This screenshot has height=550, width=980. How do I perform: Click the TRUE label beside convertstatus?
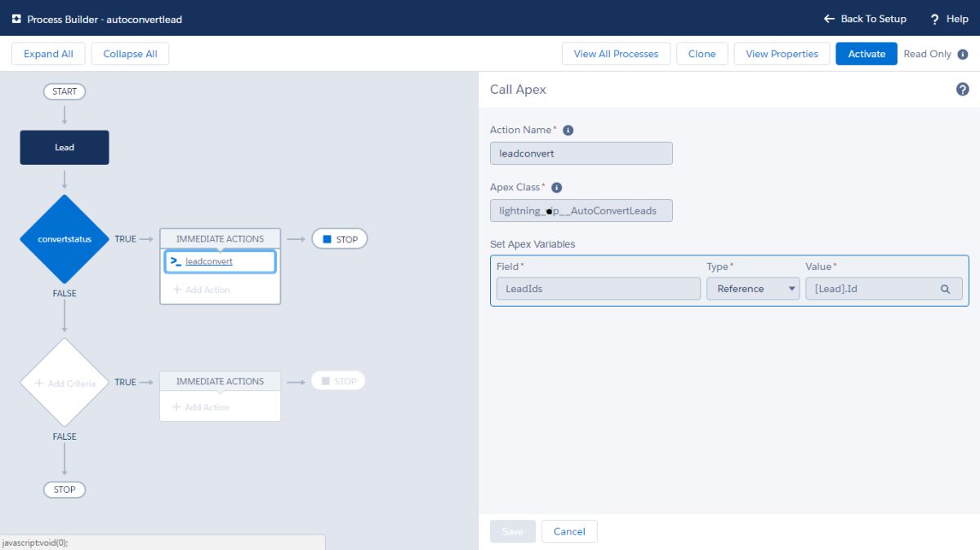pyautogui.click(x=125, y=239)
